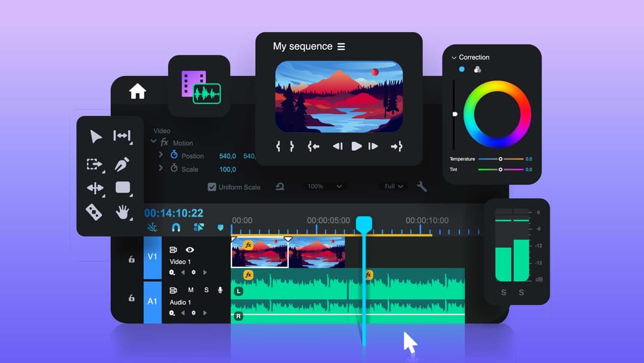644x363 pixels.
Task: Toggle the magnet snap icon in timeline
Action: pos(176,227)
